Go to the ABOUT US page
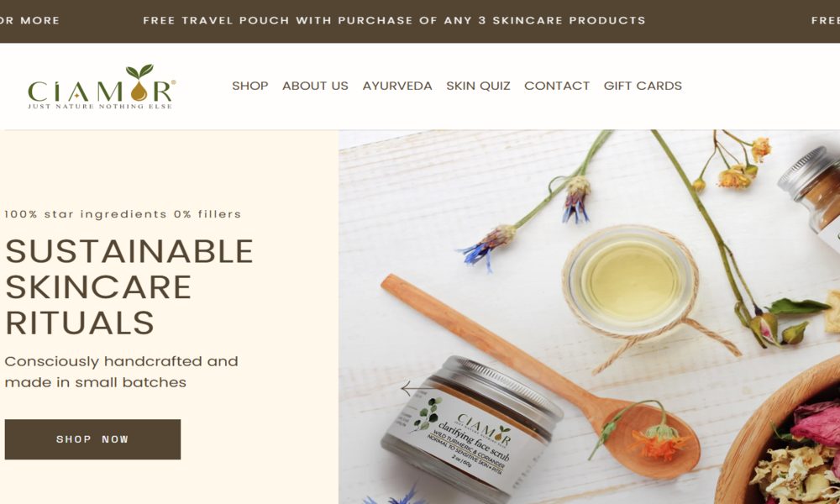 coord(315,86)
